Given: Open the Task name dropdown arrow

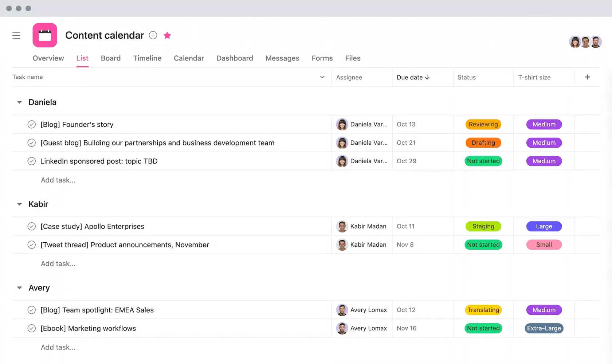Looking at the screenshot, I should (x=322, y=77).
